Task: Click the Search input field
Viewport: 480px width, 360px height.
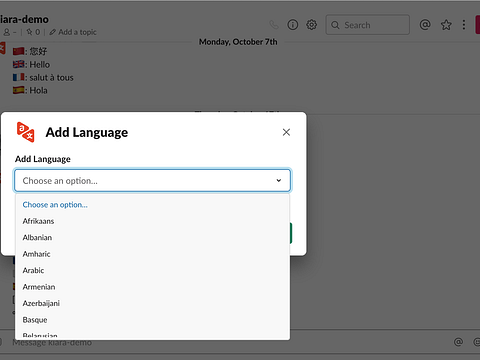Action: coord(368,25)
